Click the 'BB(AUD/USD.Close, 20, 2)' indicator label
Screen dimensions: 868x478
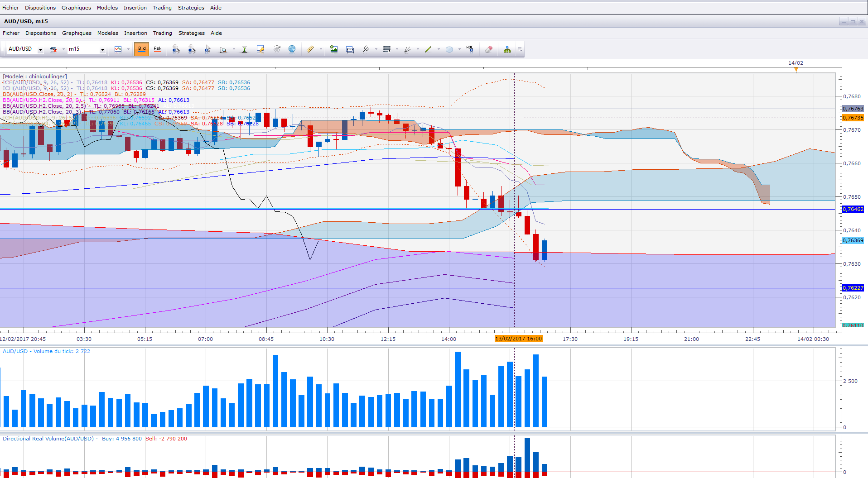38,94
